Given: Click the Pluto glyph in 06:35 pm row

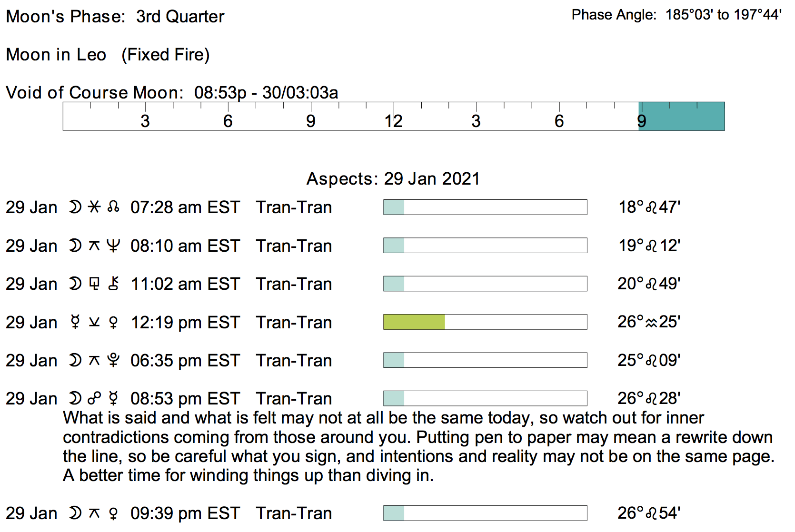Looking at the screenshot, I should [113, 361].
